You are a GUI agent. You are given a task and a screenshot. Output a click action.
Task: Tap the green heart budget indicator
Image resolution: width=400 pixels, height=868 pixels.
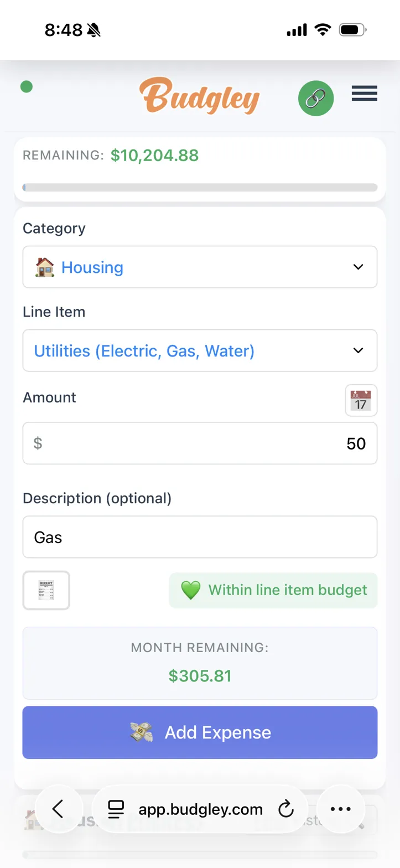tap(190, 590)
